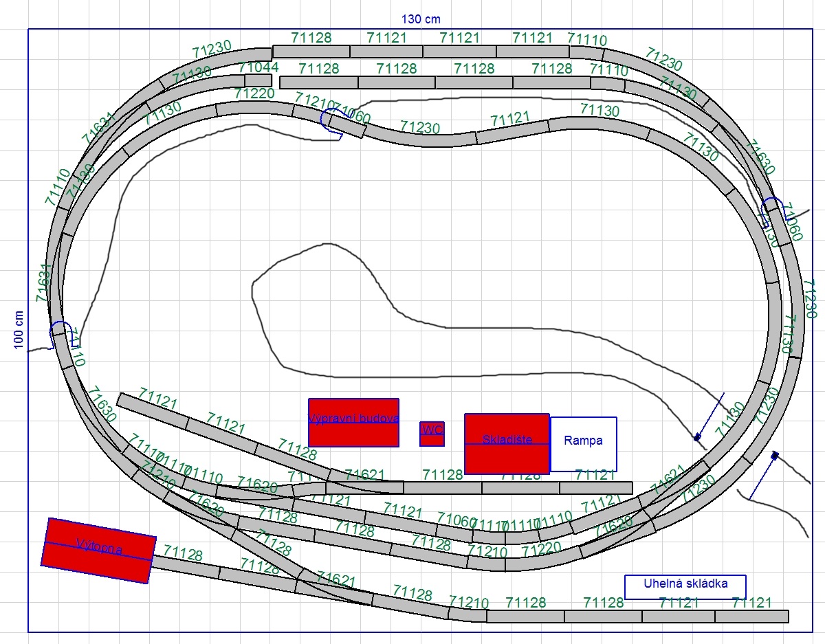Viewport: 825px width, 644px height.
Task: Select the blue tunnel portal on the left curve
Action: [x=59, y=331]
